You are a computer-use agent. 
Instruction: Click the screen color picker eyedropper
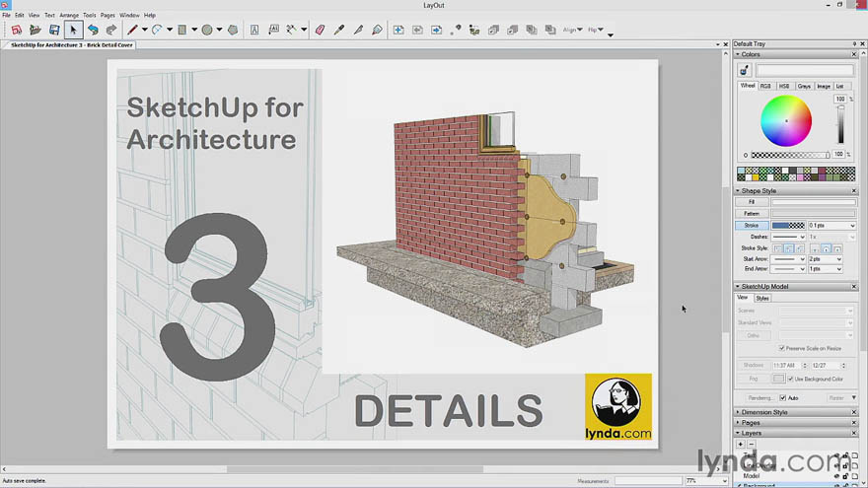tap(744, 70)
